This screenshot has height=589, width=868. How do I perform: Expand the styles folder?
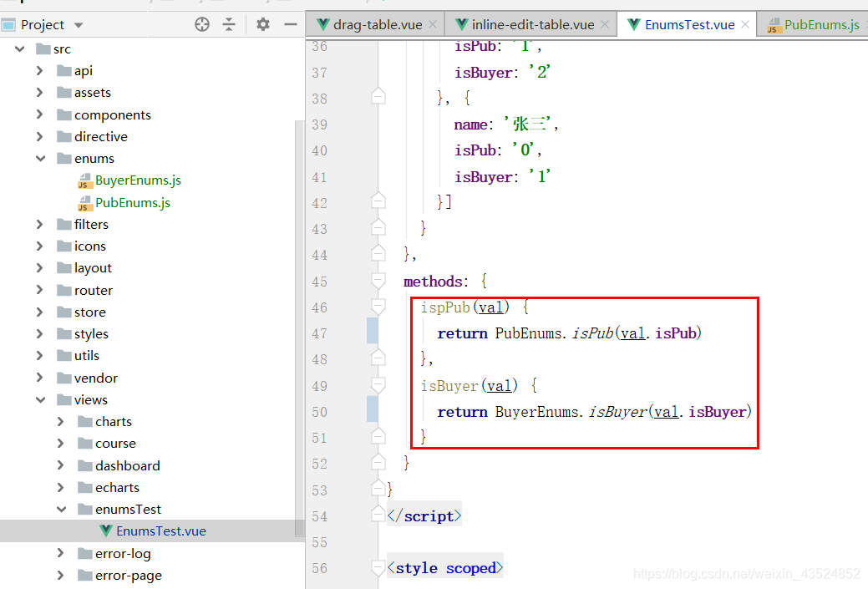click(x=39, y=334)
